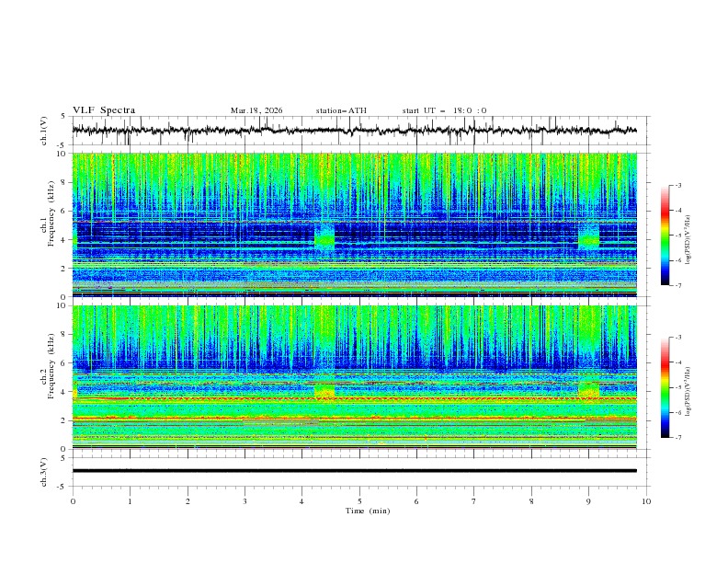Image resolution: width=728 pixels, height=563 pixels.
Task: Click tick label "1" on the Time axis
Action: point(130,501)
